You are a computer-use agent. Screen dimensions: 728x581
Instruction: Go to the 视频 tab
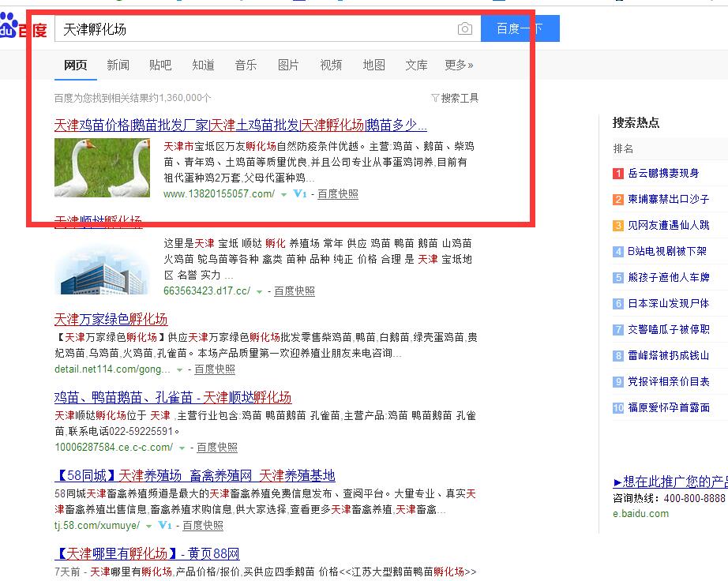coord(331,65)
